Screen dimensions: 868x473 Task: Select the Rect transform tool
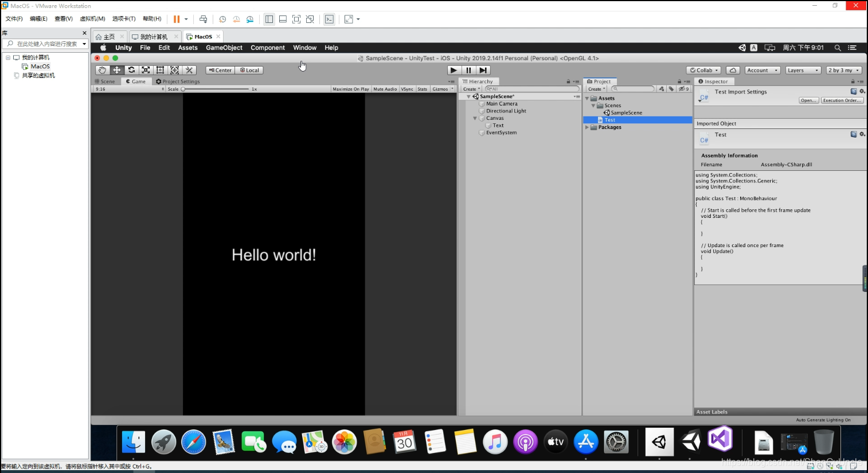pos(159,70)
